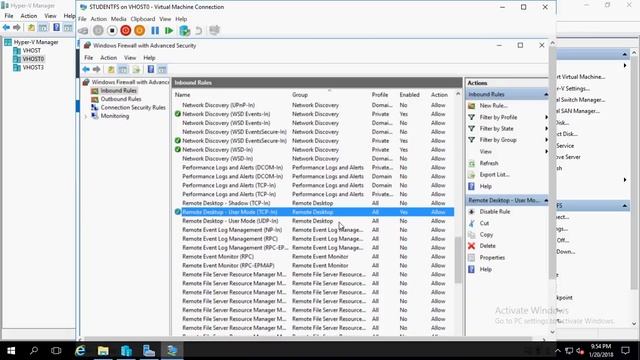This screenshot has height=360, width=640.
Task: Open the Clipboard menu in VM Connection
Action: click(143, 19)
